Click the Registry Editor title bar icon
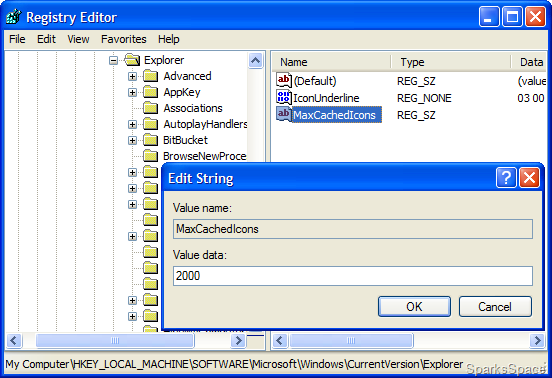The image size is (552, 378). [x=14, y=17]
